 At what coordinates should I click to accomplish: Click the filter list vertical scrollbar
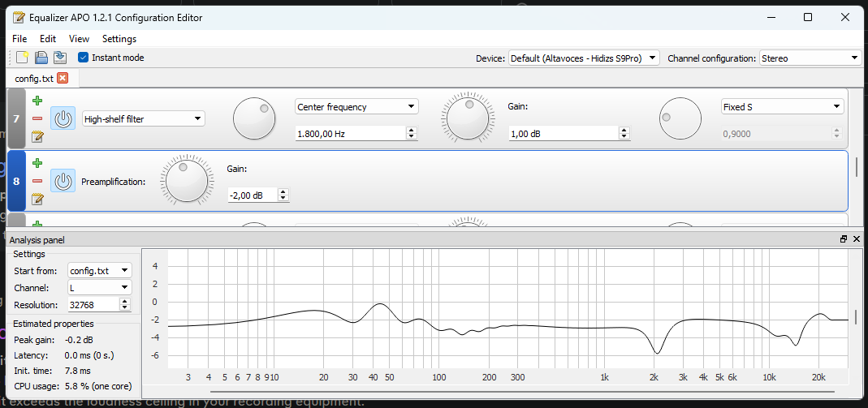coord(857,166)
